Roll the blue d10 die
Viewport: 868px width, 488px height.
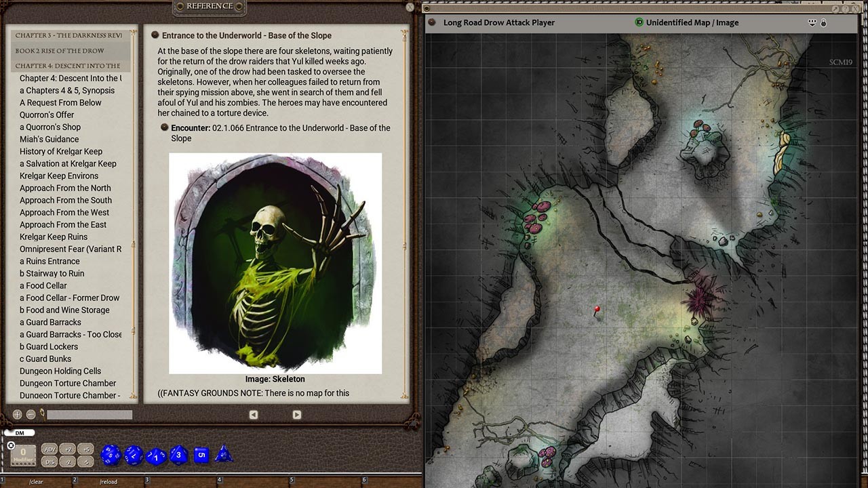click(x=155, y=454)
